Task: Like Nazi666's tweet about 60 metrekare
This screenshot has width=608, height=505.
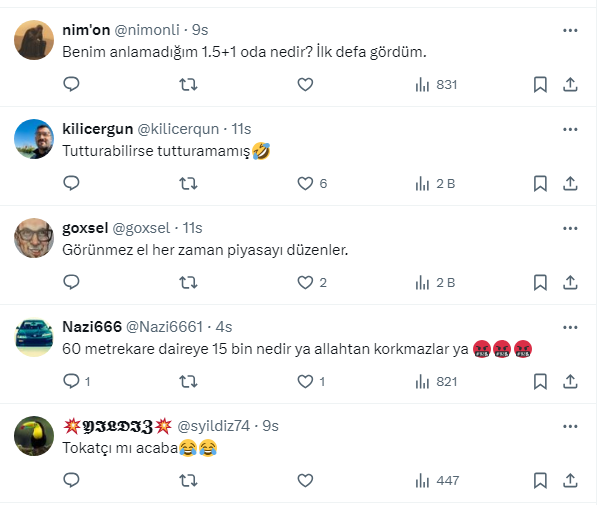Action: pos(306,382)
